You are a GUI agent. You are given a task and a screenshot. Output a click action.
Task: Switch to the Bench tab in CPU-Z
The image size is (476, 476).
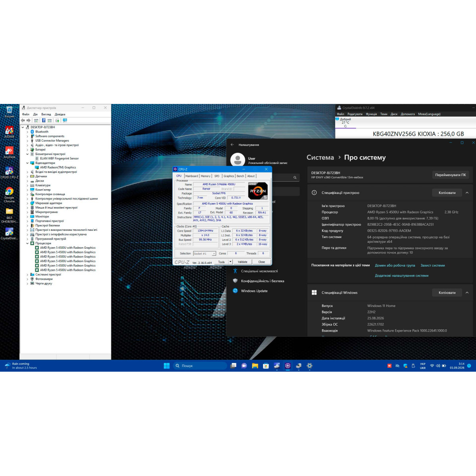[x=240, y=176]
